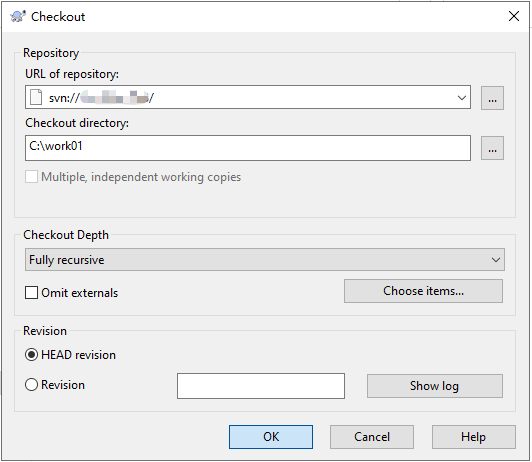Click the Cancel button
This screenshot has height=462, width=532.
(x=372, y=437)
